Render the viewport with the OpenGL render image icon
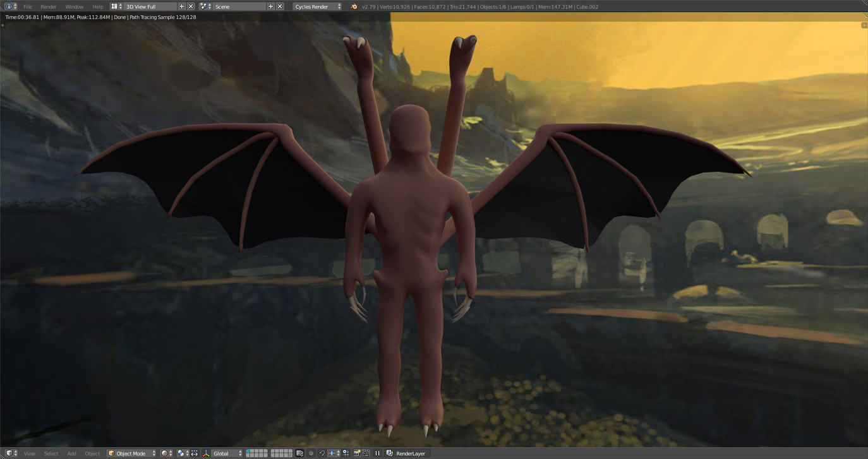The width and height of the screenshot is (868, 459). coord(357,453)
